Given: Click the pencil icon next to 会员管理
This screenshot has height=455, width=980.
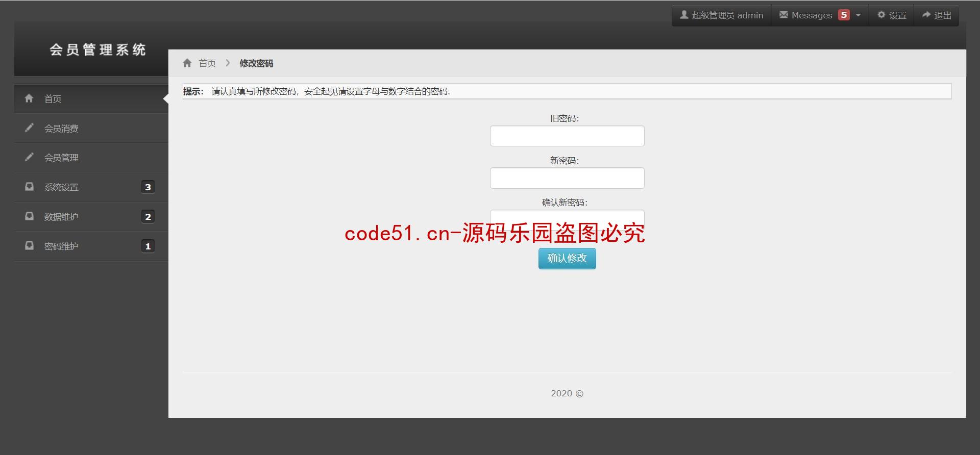Looking at the screenshot, I should click(x=29, y=157).
